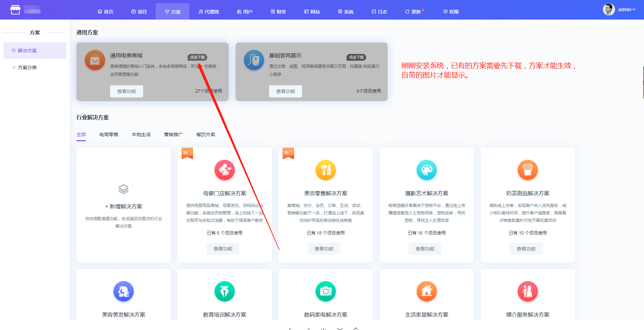Click the 生活家居解决方案 house icon

[427, 291]
